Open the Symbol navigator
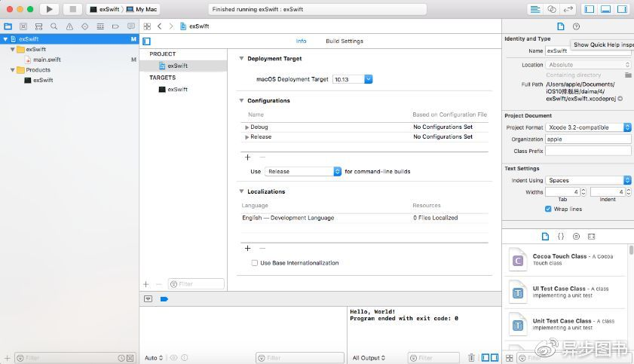634x364 pixels. click(x=38, y=26)
